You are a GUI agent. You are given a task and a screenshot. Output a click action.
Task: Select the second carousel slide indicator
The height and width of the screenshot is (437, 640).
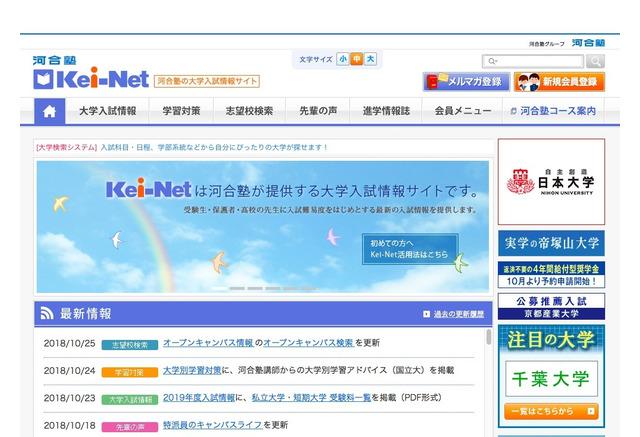click(237, 288)
